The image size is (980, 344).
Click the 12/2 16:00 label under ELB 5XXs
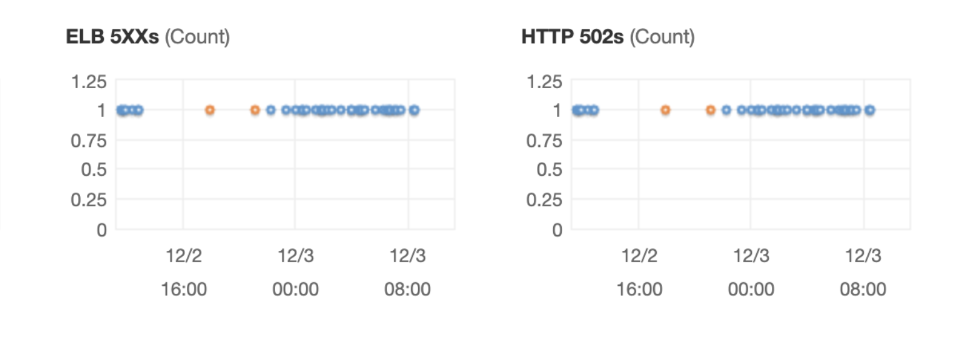click(183, 273)
